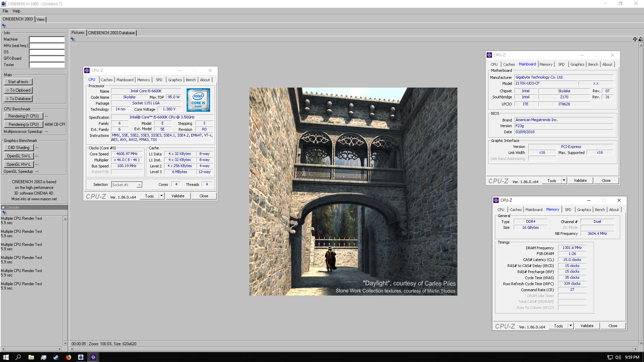Click the CPU-Z icon in the CPU window title
Screen dimensions: 644x362
87,70
